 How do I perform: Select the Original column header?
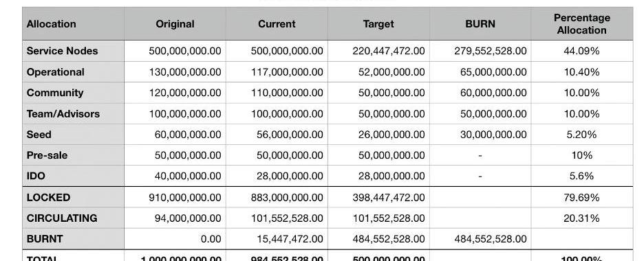175,24
